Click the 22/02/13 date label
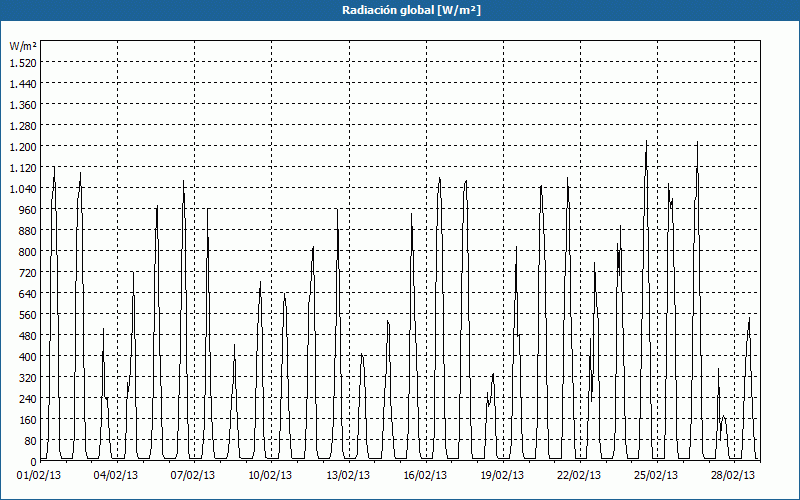 (579, 475)
